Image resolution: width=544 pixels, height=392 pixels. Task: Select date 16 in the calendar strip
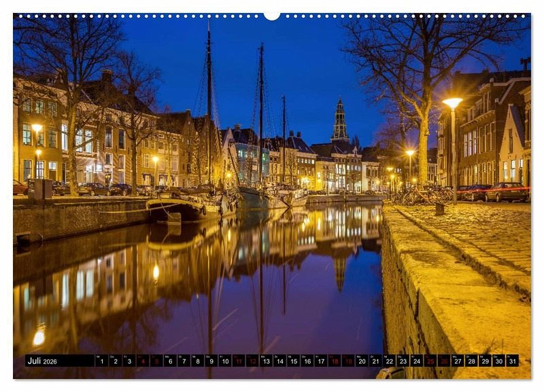pos(307,361)
